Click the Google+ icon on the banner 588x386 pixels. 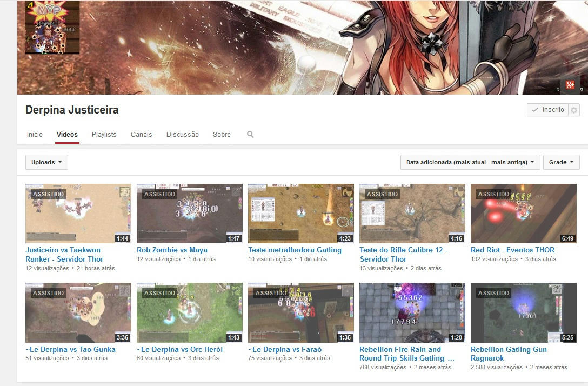(570, 85)
